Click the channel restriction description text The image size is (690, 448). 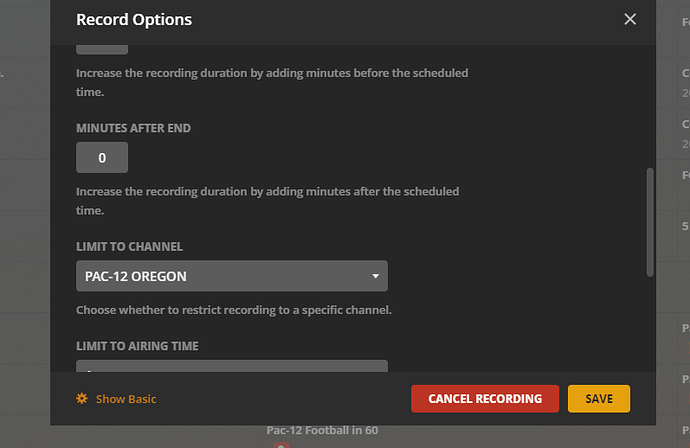click(x=233, y=309)
